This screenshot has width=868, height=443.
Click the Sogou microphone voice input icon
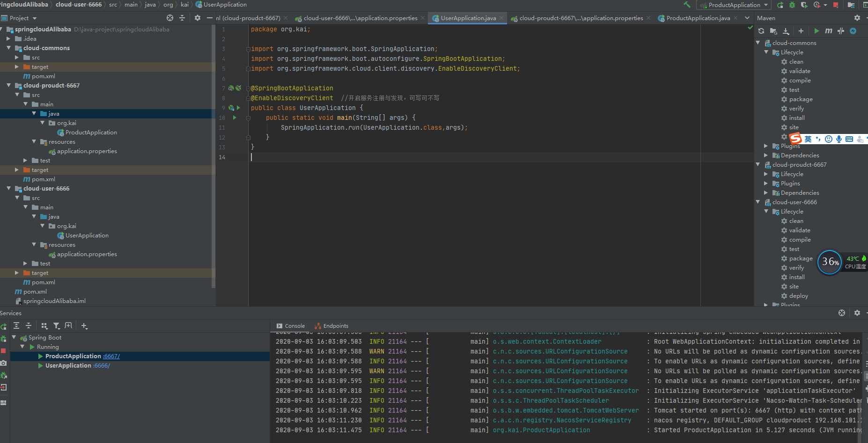pyautogui.click(x=839, y=139)
